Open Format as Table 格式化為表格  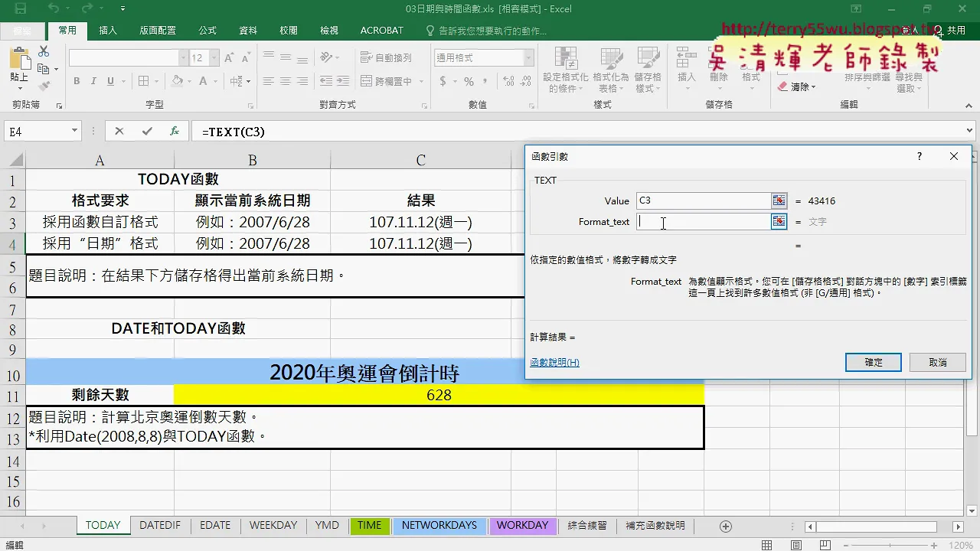coord(611,70)
